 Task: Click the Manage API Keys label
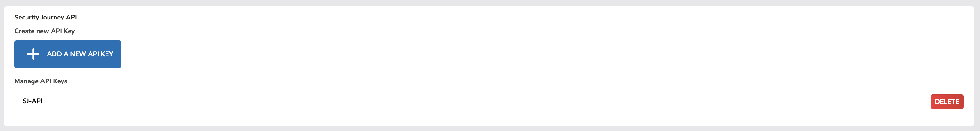coord(41,81)
